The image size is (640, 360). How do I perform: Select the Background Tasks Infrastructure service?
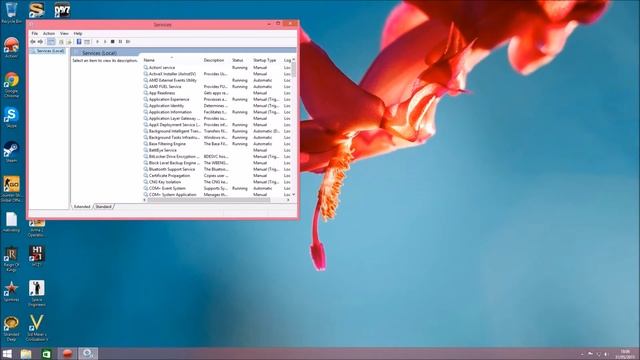coord(217,138)
